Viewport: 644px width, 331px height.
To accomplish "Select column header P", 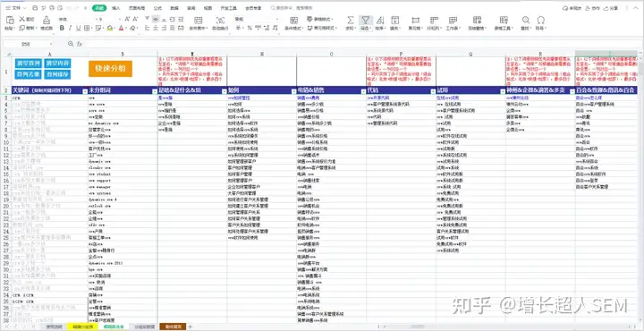I will click(401, 54).
